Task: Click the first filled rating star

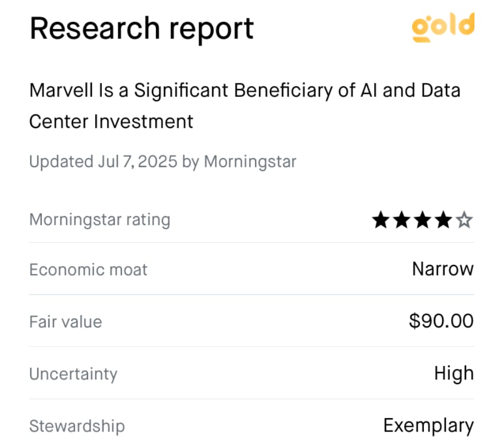Action: click(381, 220)
